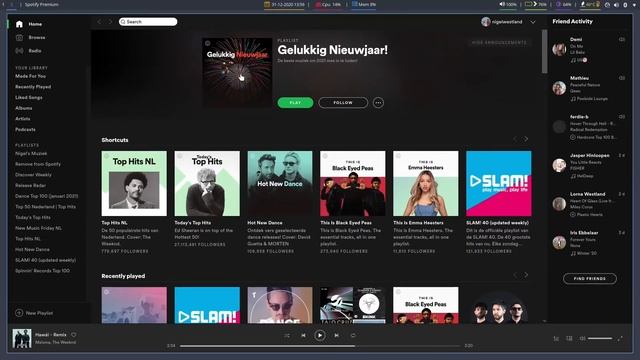The height and width of the screenshot is (360, 640).
Task: Open now playing Hawái album art
Action: point(22,338)
